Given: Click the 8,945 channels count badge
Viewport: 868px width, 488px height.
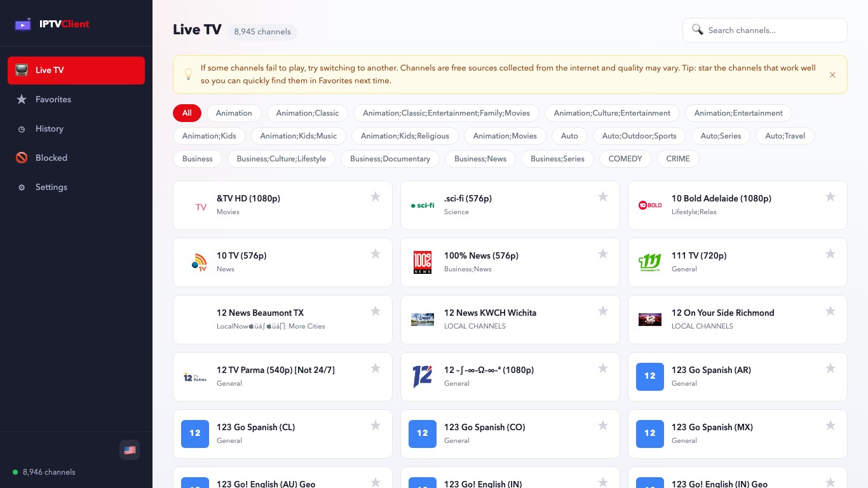Looking at the screenshot, I should pos(262,32).
